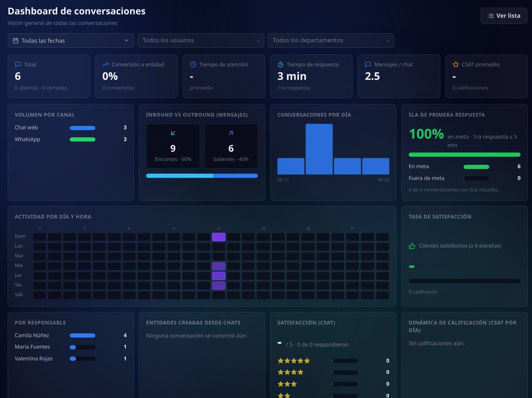Click the thumbs-up icon for Clientes satisfechos
Screen dimensions: 532x398
tap(412, 246)
